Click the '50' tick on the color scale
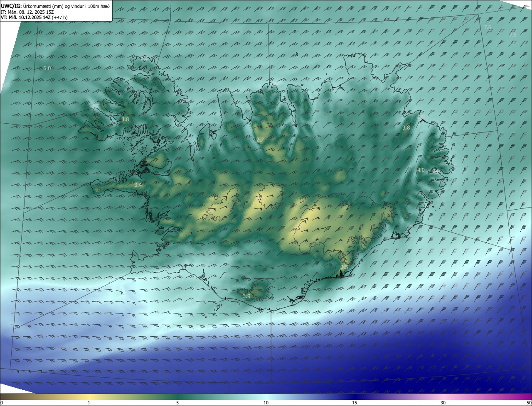532x406 pixels. (x=529, y=403)
